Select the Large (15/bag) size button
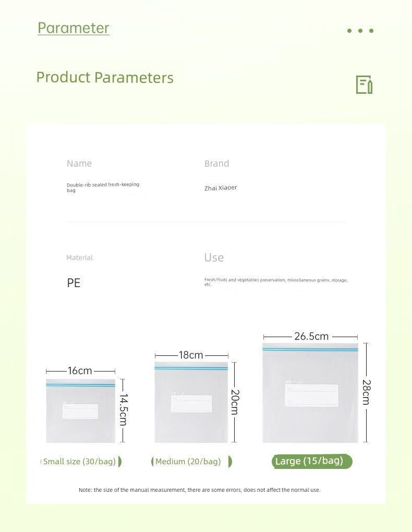This screenshot has height=532, width=412. tap(312, 461)
